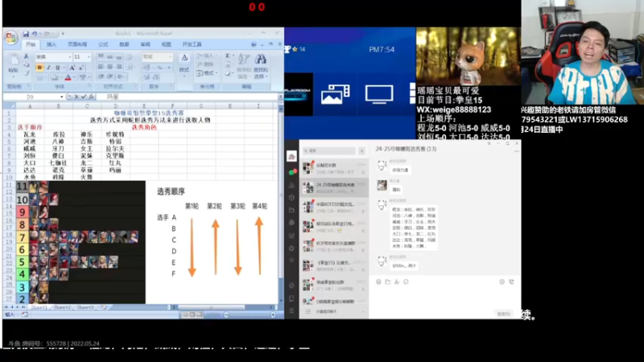Screen dimensions: 644x362
Task: Open the 24-25号 draft group chat
Action: [x=334, y=187]
